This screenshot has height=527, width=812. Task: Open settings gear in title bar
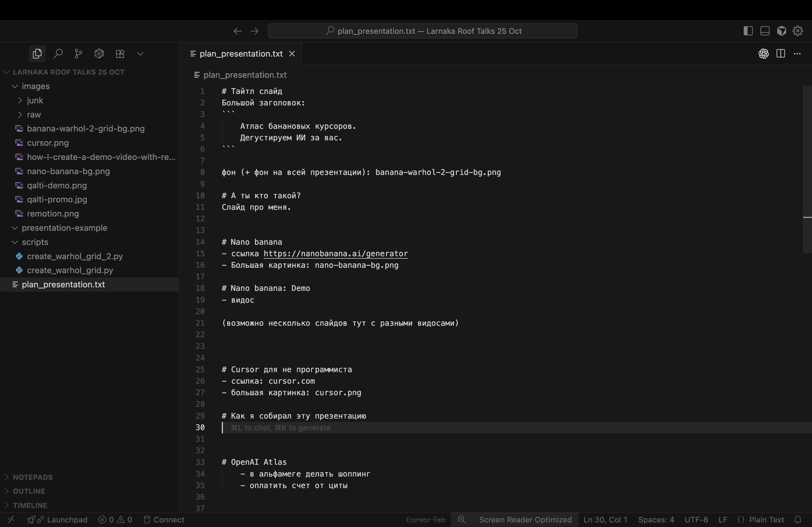pyautogui.click(x=798, y=31)
